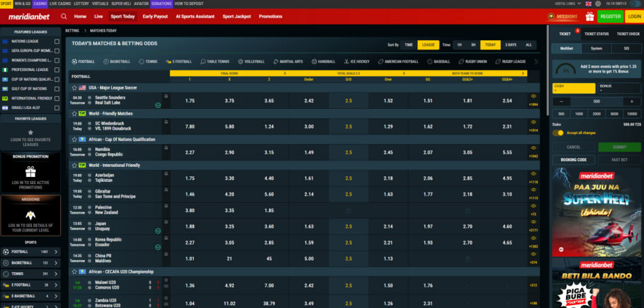This screenshot has height=308, width=644.
Task: Change the Both Teams To Score market header
Action: pos(468,73)
